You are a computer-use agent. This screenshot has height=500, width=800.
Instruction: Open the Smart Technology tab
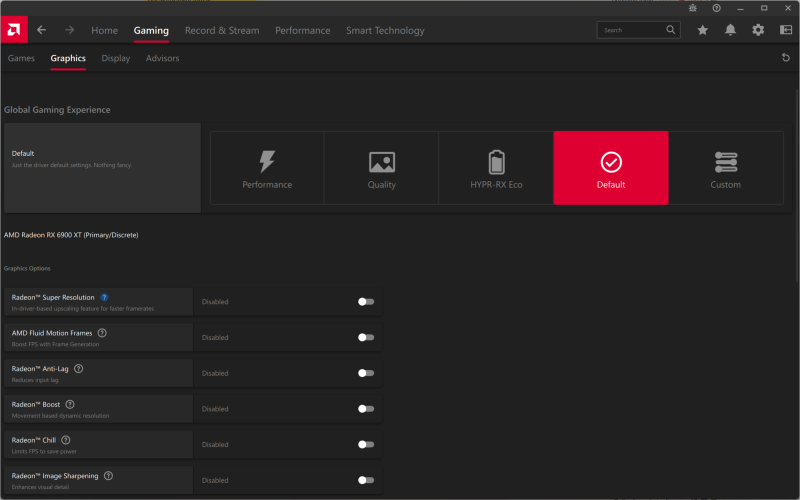tap(385, 31)
